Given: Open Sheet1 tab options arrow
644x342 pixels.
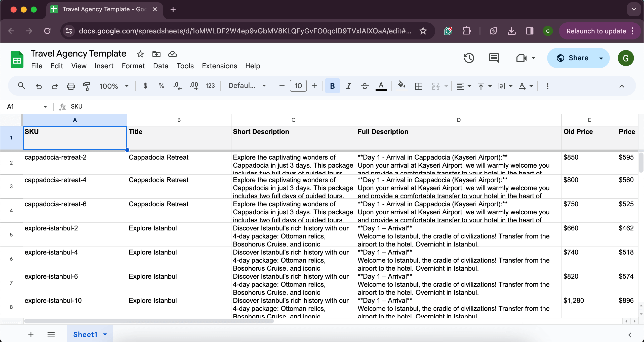Looking at the screenshot, I should (x=105, y=334).
